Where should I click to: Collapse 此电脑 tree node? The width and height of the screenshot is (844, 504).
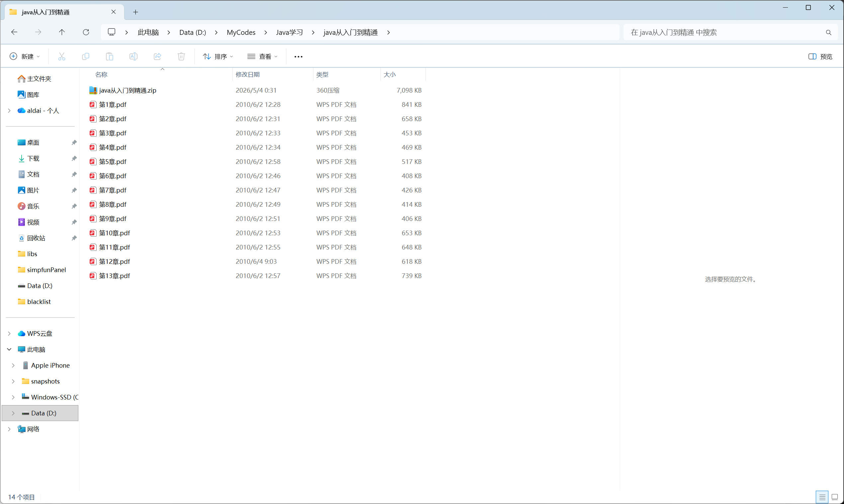[x=9, y=349]
